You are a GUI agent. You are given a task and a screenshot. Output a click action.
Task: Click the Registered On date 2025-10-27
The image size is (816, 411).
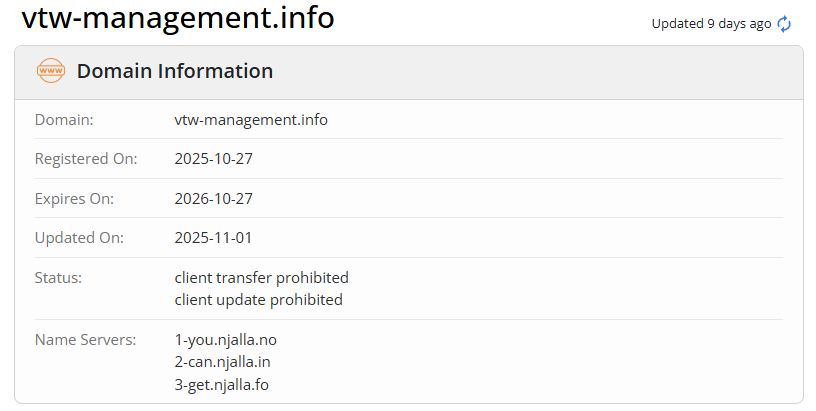213,159
